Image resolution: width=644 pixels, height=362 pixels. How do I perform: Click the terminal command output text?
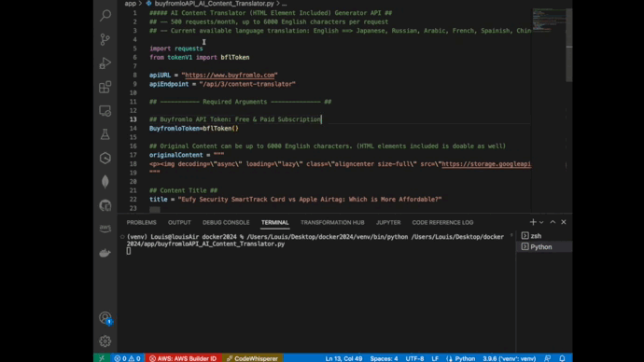tap(315, 240)
